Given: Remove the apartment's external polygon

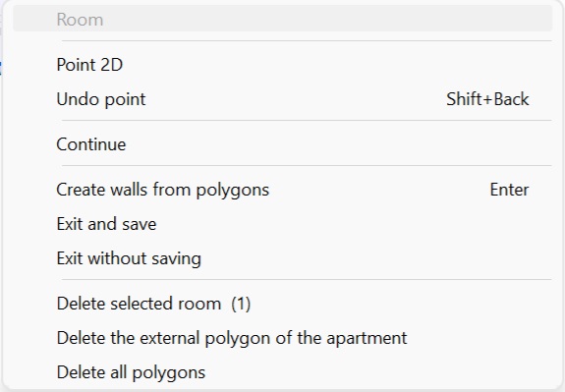Looking at the screenshot, I should pos(283,338).
